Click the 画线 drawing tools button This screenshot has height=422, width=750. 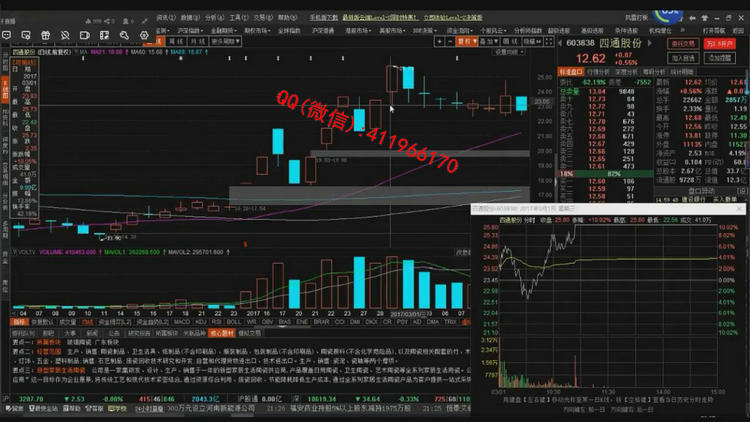(x=511, y=42)
